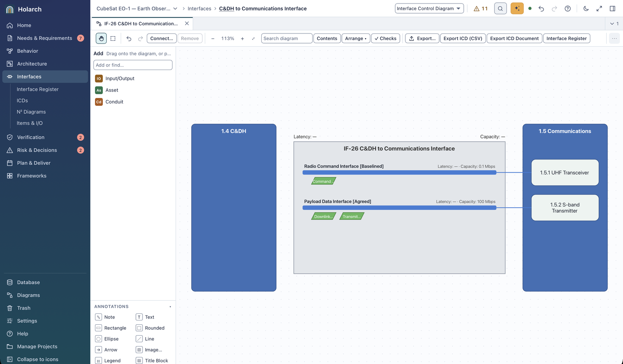The image size is (623, 364).
Task: Close the IF-26 diagram tab
Action: pyautogui.click(x=187, y=24)
